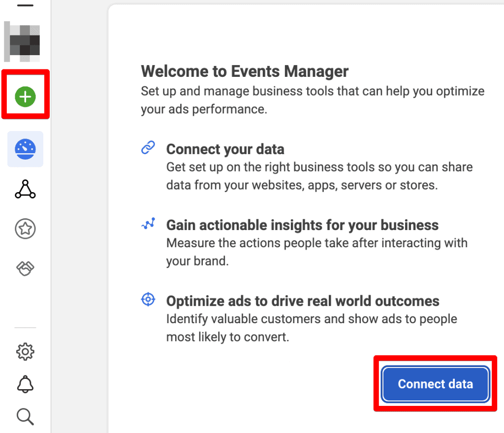Select the highlighted Data Sources dashboard icon
Image resolution: width=504 pixels, height=433 pixels.
[x=25, y=148]
